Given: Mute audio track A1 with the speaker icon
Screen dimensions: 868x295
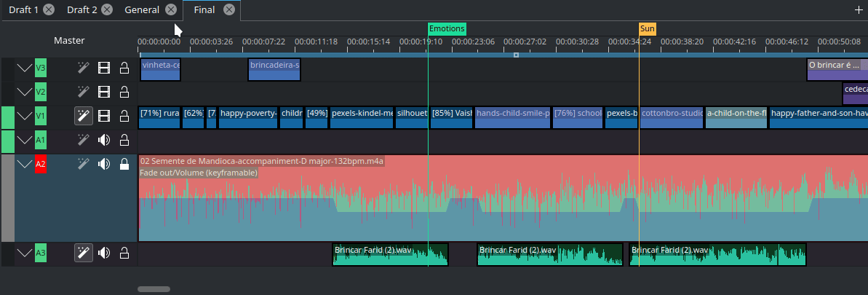Looking at the screenshot, I should (x=104, y=140).
